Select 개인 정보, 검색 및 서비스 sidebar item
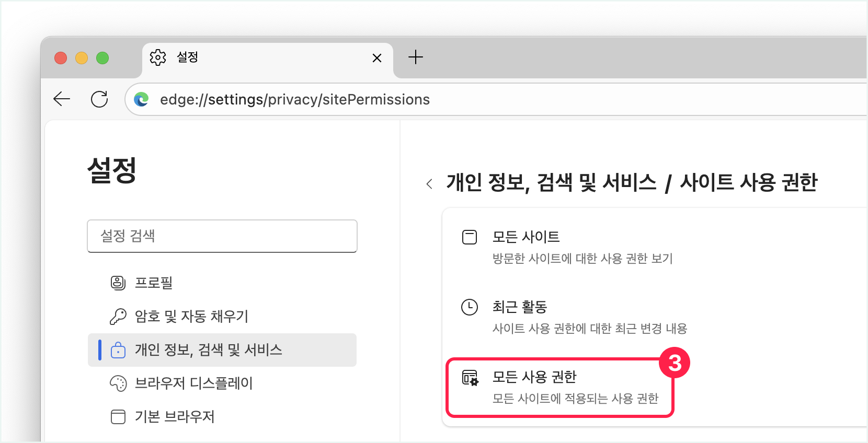Screen dimensions: 868x443 click(208, 350)
